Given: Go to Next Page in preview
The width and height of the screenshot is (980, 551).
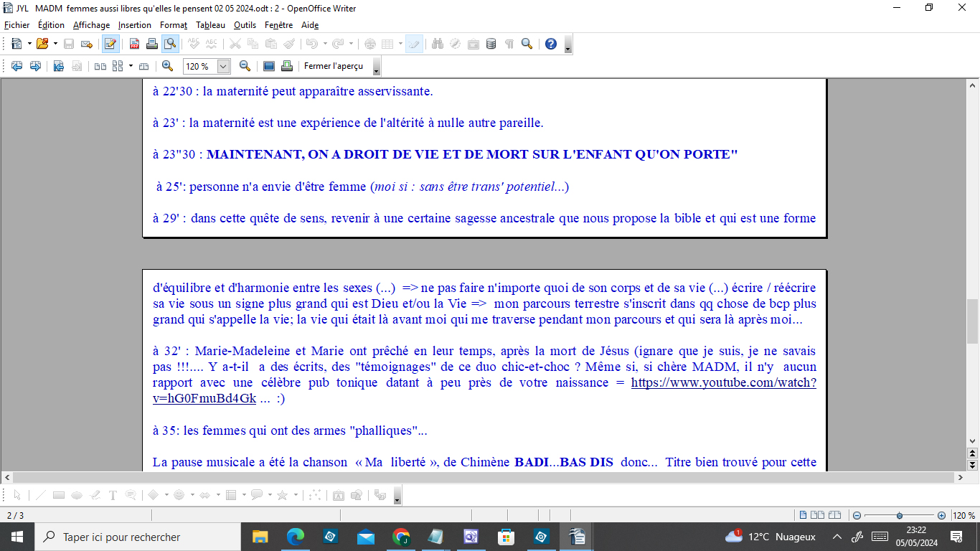Looking at the screenshot, I should point(34,66).
